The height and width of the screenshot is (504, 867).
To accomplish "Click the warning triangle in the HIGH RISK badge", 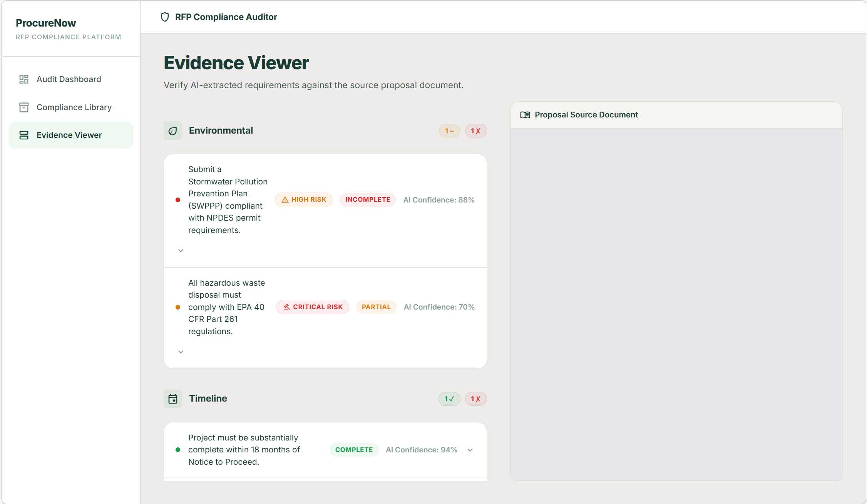I will point(285,200).
